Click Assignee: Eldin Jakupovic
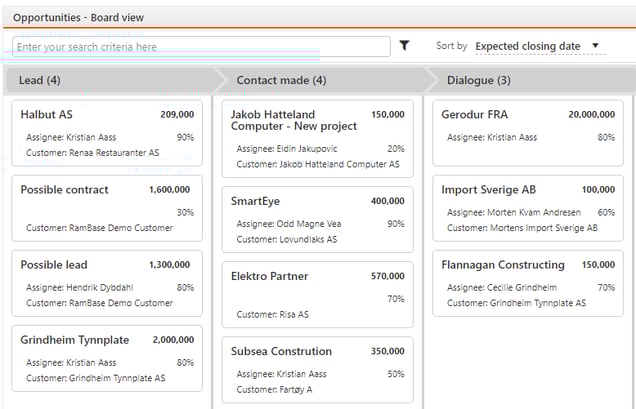The image size is (636, 409). tap(287, 149)
